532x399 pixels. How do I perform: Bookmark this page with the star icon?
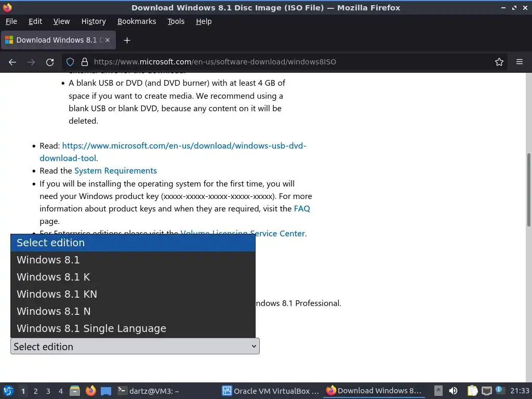[499, 62]
